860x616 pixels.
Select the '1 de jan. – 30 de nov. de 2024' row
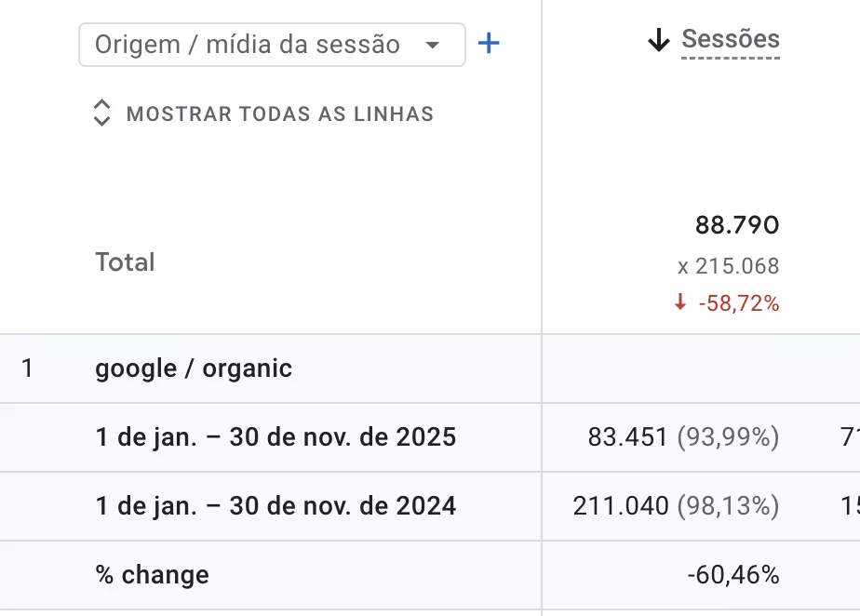point(275,506)
